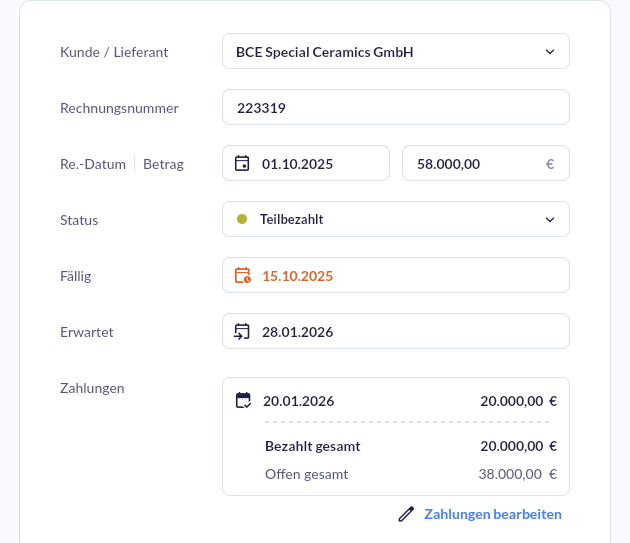Expand the Status dropdown chevron
This screenshot has width=630, height=543.
click(549, 219)
